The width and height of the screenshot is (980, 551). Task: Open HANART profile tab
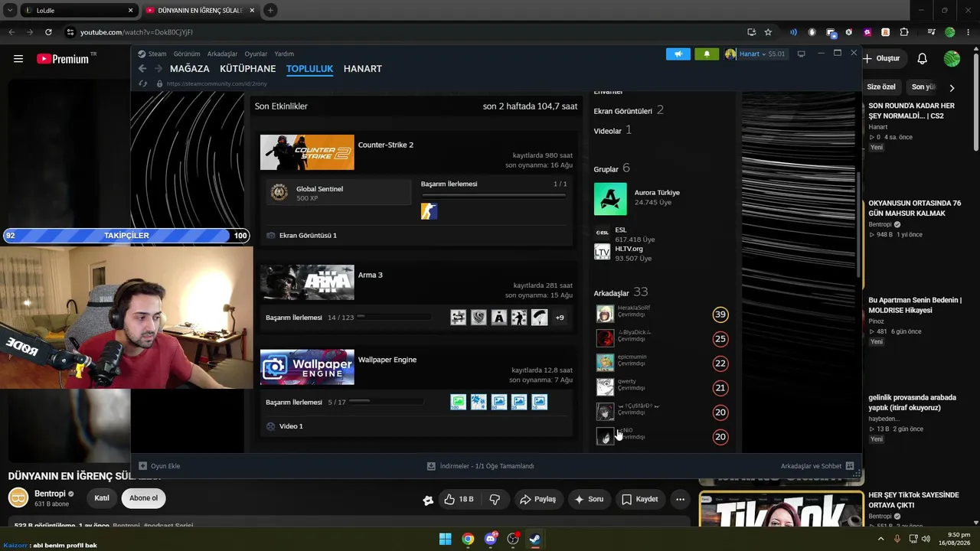point(363,69)
